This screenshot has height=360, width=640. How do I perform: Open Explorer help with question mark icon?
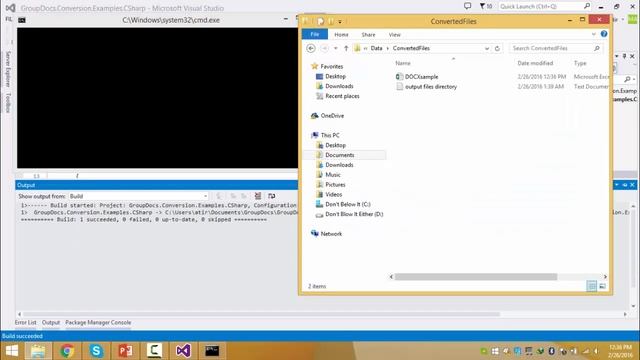click(x=604, y=34)
